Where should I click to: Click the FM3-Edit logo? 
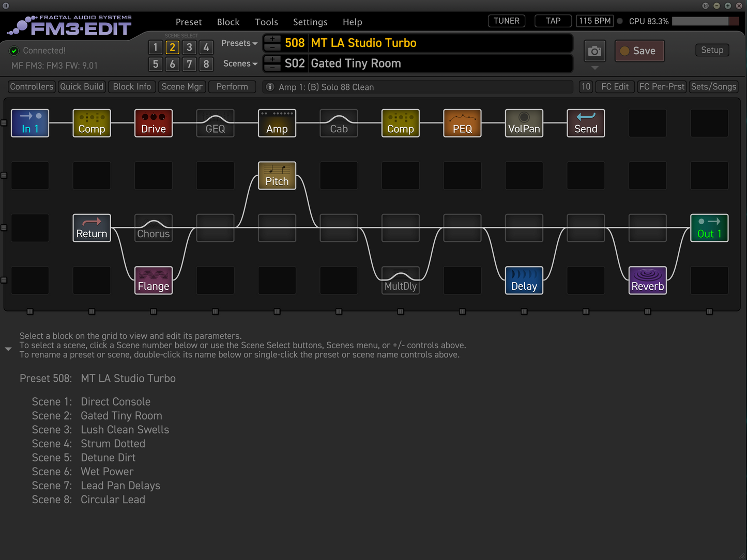(x=70, y=26)
